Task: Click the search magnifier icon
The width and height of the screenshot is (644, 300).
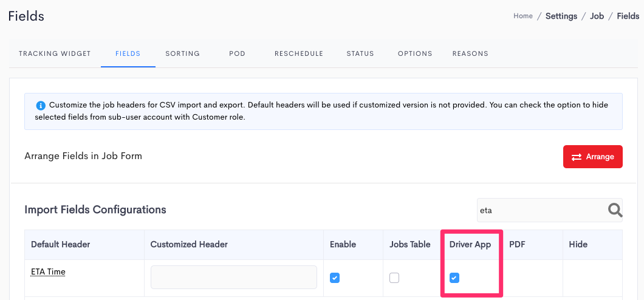Action: click(615, 210)
